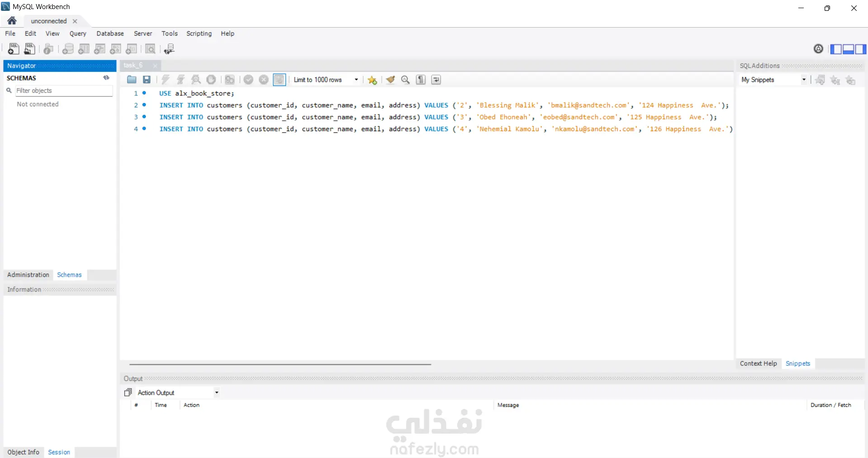Image resolution: width=868 pixels, height=458 pixels.
Task: Select the task_6 query tab
Action: [x=133, y=65]
